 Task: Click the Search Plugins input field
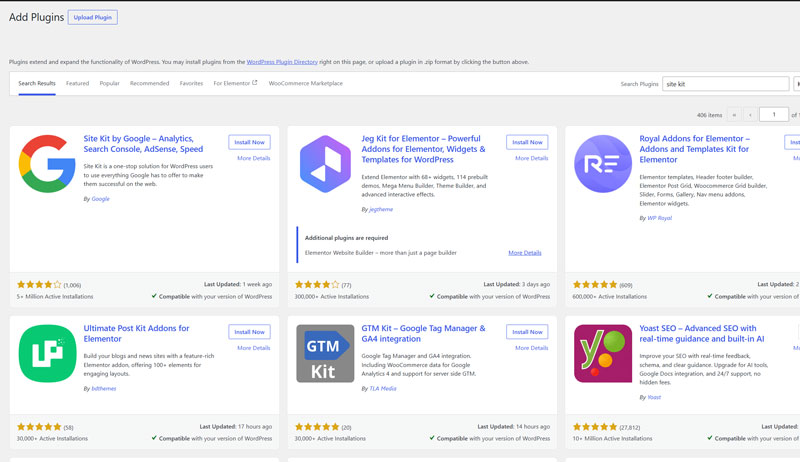pyautogui.click(x=726, y=84)
